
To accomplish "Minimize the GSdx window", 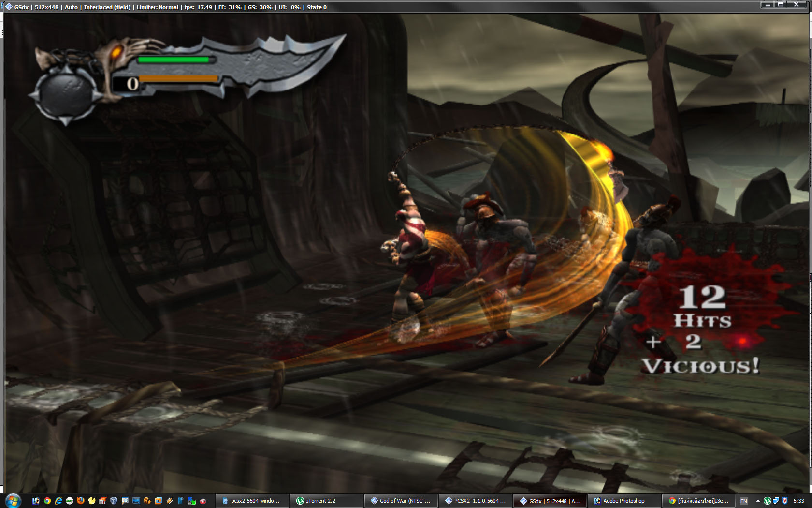I will pyautogui.click(x=767, y=4).
